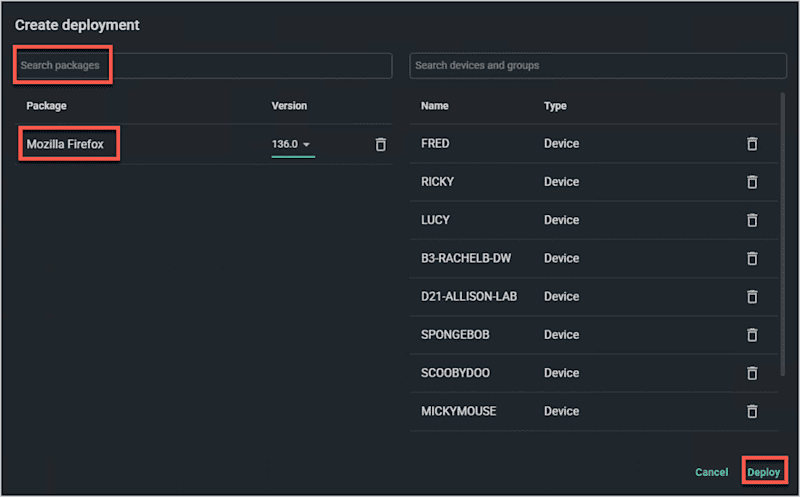Click the Name column header
The image size is (800, 497).
pos(435,106)
